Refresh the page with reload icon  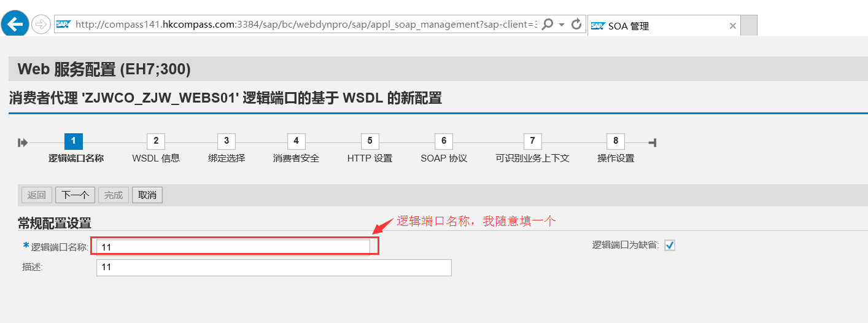[x=576, y=25]
